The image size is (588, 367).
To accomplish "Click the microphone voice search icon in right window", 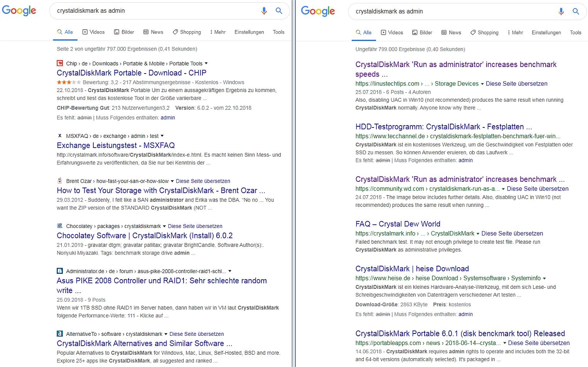I will (561, 12).
